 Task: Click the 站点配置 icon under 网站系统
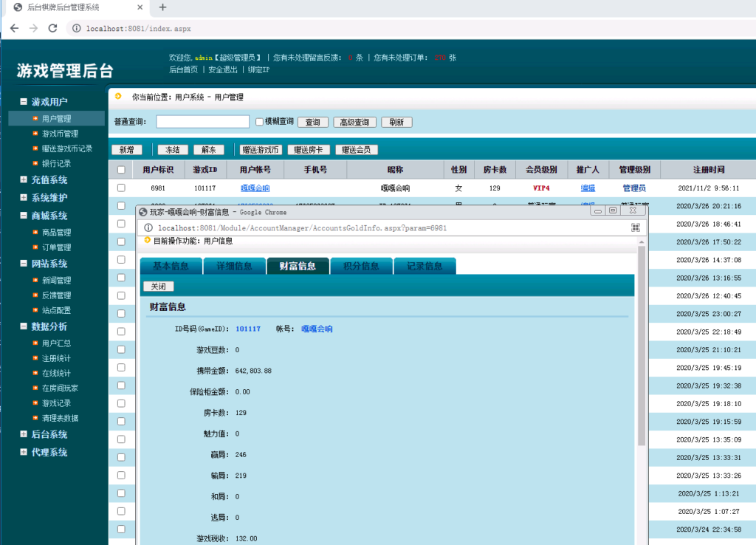[35, 311]
